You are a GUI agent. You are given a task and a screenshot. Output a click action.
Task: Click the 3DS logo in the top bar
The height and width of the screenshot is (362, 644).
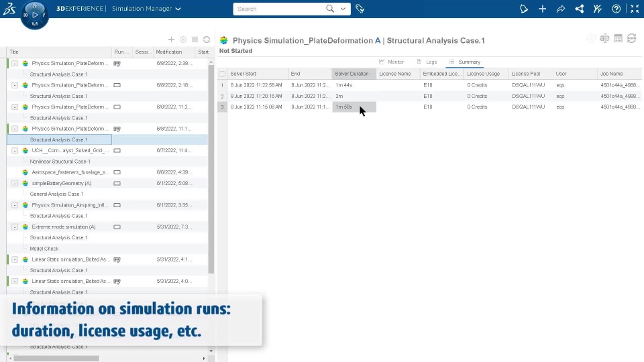click(9, 9)
